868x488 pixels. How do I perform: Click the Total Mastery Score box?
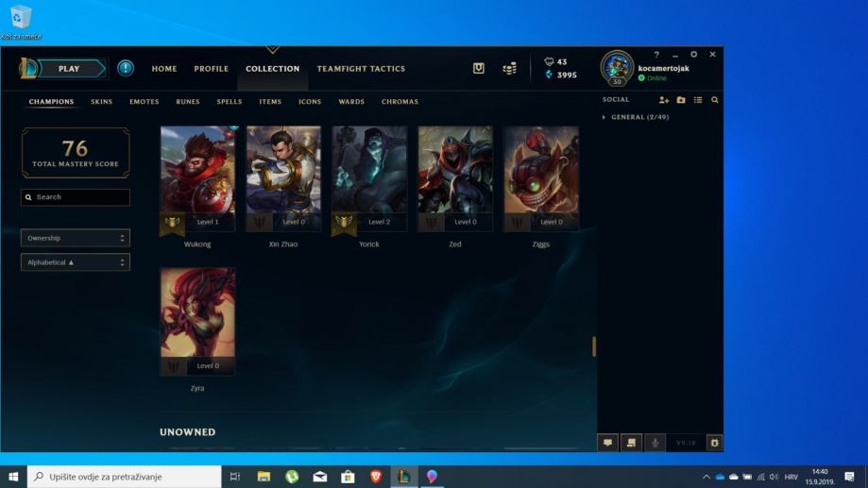point(76,153)
